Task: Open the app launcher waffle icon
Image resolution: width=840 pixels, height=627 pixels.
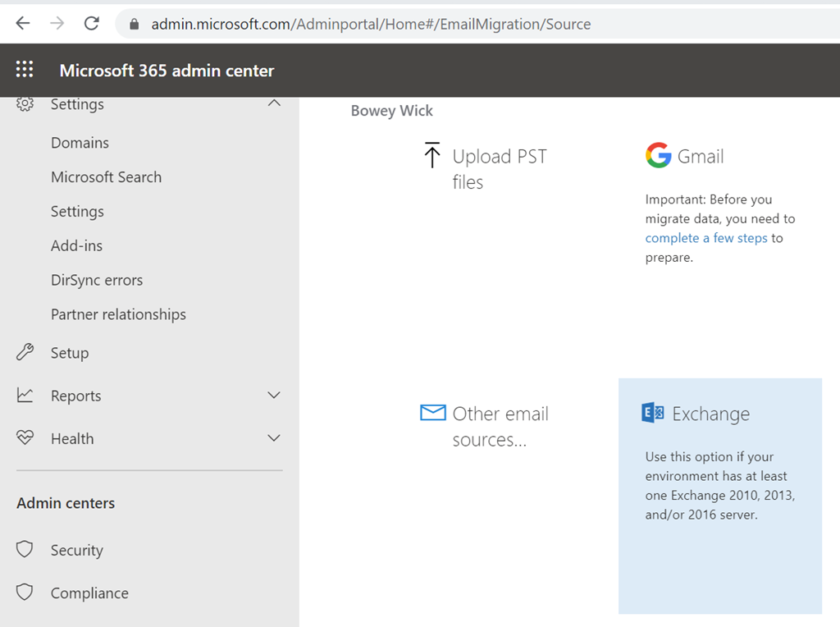Action: point(25,70)
